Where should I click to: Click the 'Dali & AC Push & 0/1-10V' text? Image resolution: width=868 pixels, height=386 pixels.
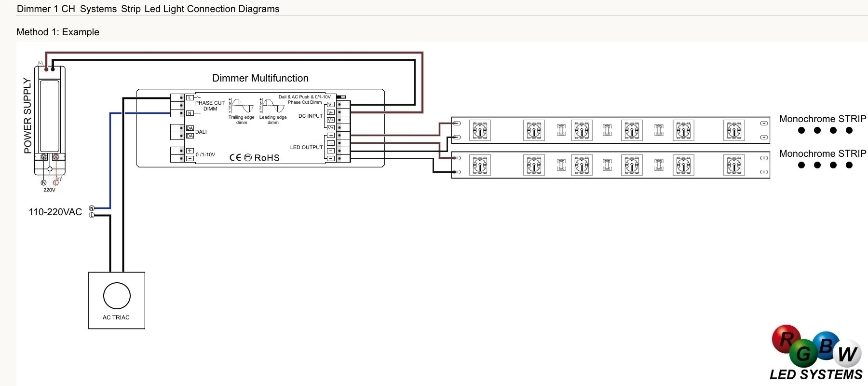point(305,97)
